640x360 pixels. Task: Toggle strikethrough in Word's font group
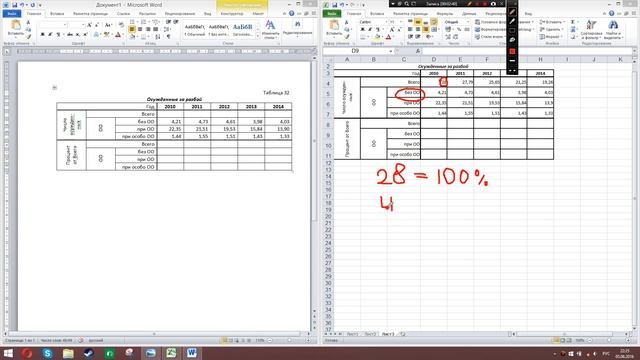point(69,35)
